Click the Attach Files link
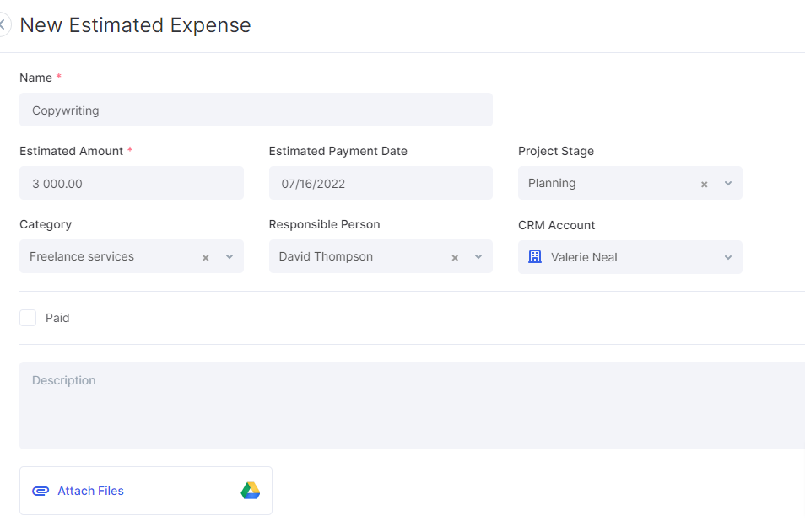 pos(90,491)
